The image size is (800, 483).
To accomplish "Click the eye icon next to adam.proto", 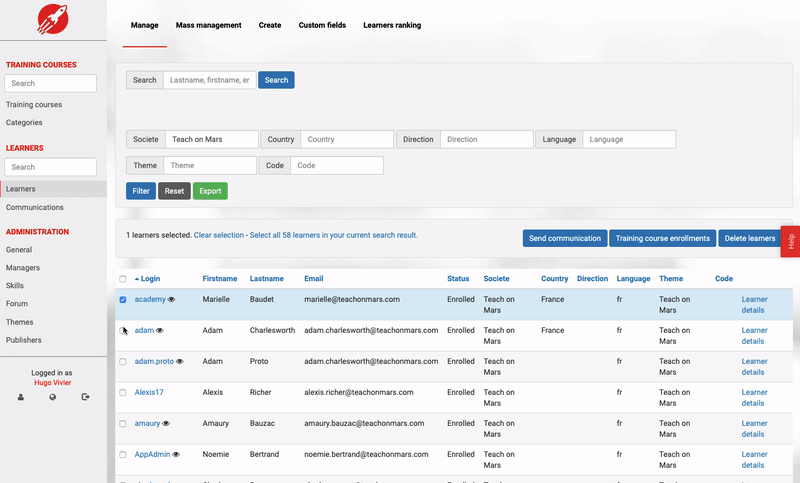I will (180, 362).
